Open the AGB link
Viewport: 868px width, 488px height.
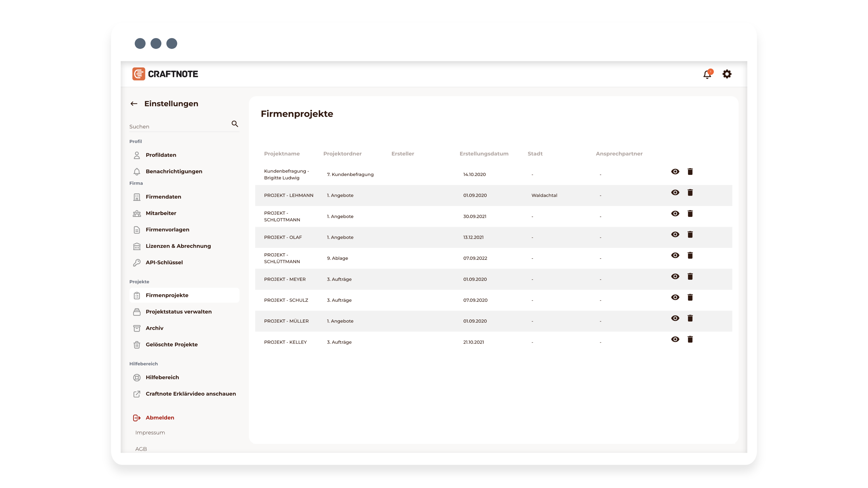pyautogui.click(x=141, y=449)
